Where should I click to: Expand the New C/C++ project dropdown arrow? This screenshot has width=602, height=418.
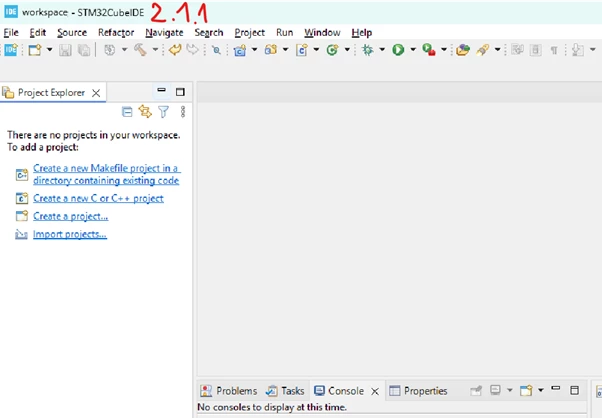tap(254, 50)
